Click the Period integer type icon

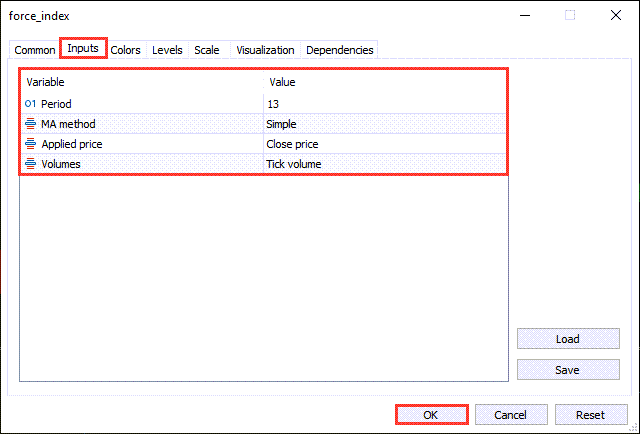coord(30,104)
